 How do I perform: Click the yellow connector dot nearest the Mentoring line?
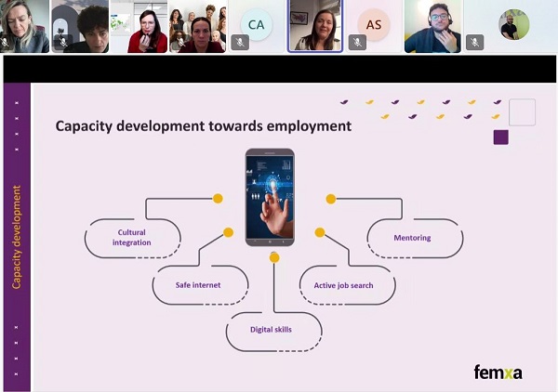[x=330, y=199]
